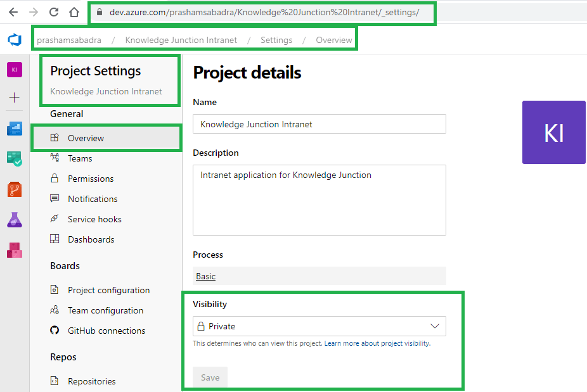Image resolution: width=587 pixels, height=392 pixels.
Task: Open Service hooks settings
Action: click(94, 219)
